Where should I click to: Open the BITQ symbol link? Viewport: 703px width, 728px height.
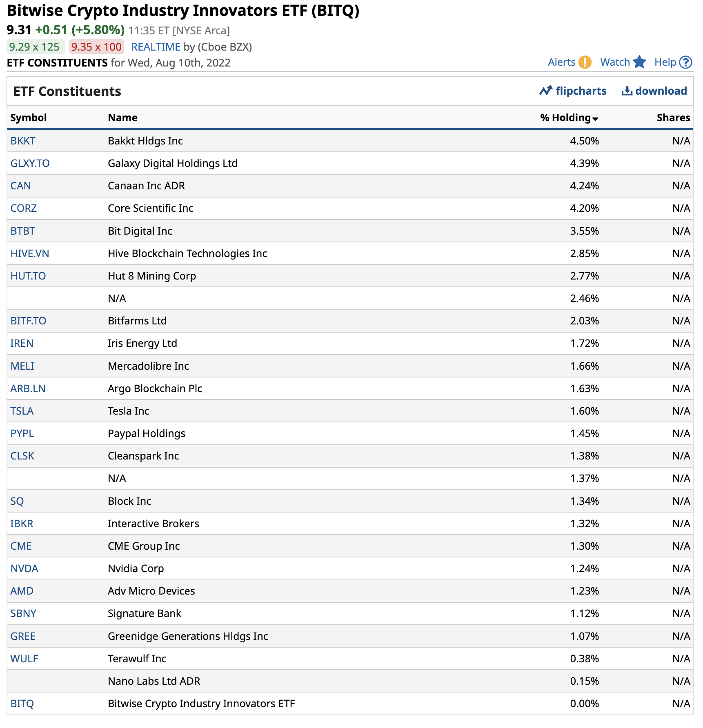point(22,704)
